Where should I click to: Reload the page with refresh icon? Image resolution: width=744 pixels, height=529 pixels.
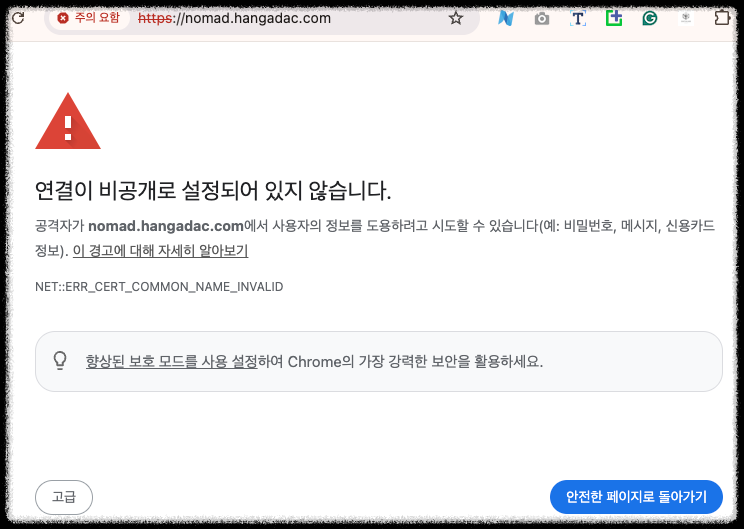18,18
